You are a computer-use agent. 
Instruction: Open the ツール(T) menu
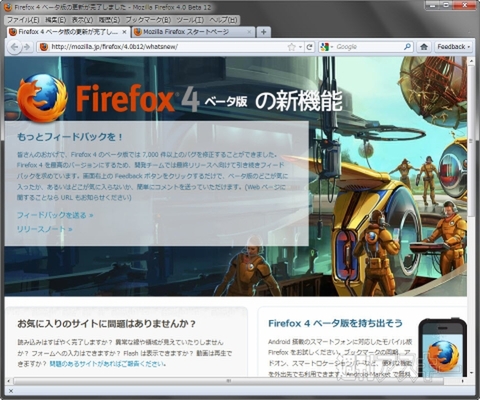[x=190, y=20]
